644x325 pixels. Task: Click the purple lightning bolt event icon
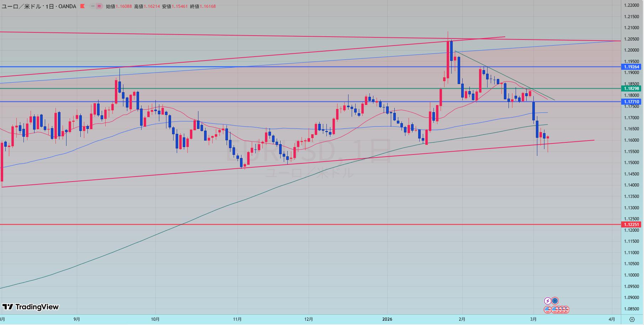548,301
